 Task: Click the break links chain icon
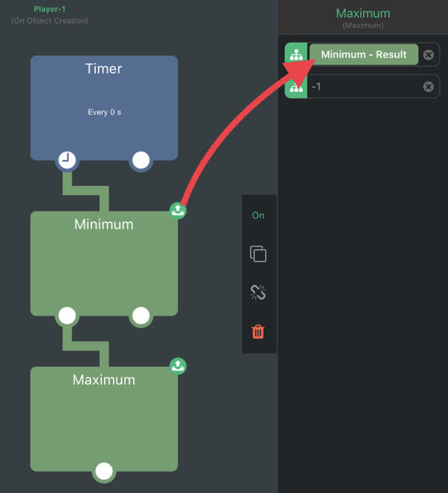258,292
